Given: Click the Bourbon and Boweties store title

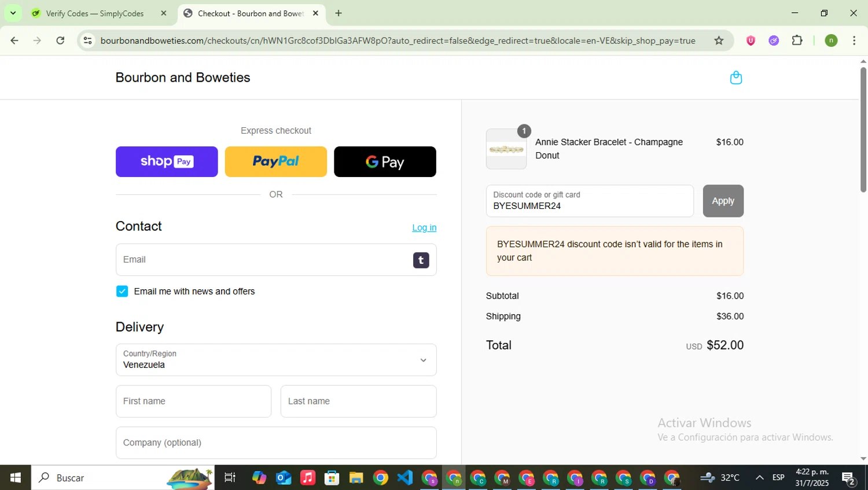Looking at the screenshot, I should click(x=183, y=78).
